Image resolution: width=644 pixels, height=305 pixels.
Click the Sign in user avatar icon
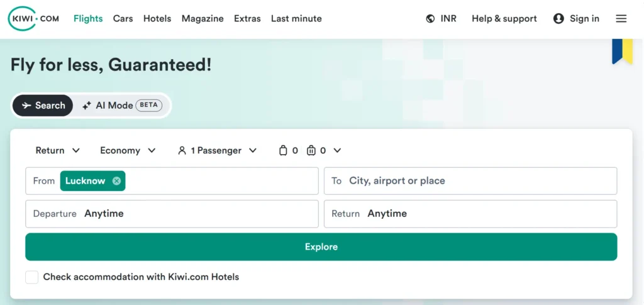point(558,18)
